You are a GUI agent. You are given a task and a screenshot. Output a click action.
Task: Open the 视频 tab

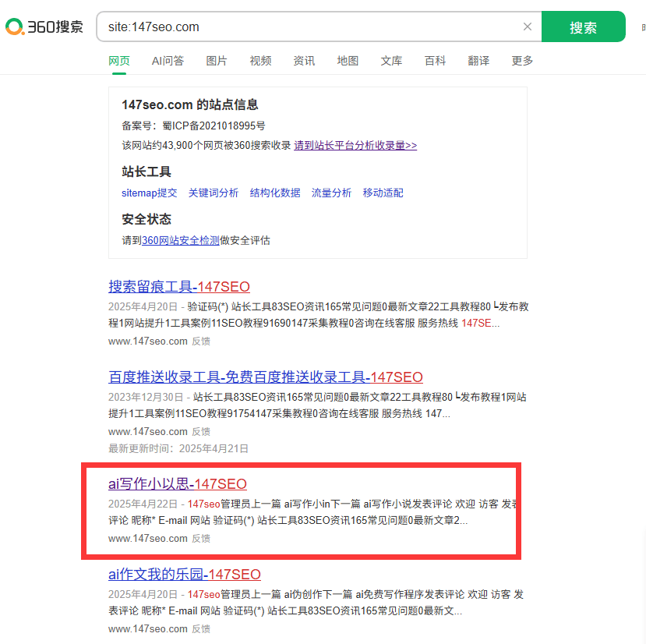[x=260, y=61]
